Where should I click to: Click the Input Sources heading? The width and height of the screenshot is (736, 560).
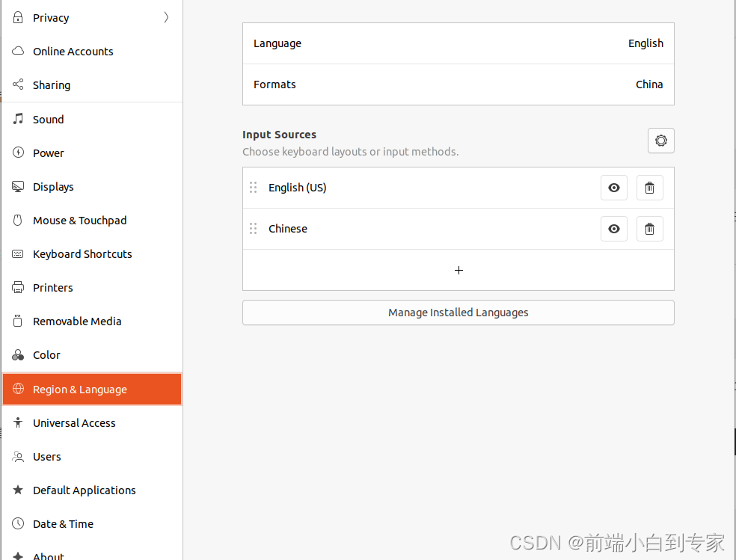[x=279, y=135]
